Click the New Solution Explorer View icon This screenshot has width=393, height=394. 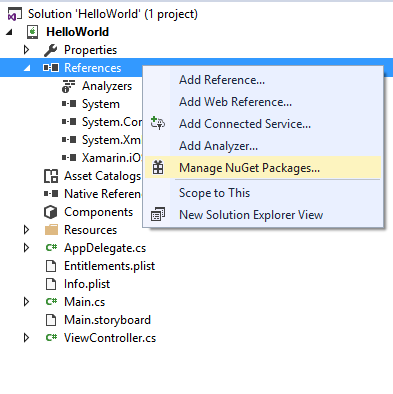coord(158,214)
